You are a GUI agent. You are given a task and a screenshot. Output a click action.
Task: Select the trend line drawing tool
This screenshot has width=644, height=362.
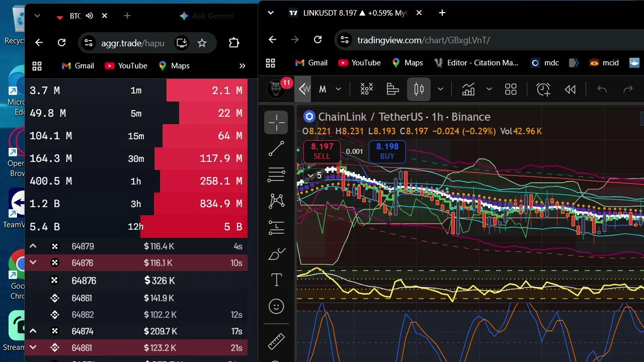pyautogui.click(x=276, y=149)
